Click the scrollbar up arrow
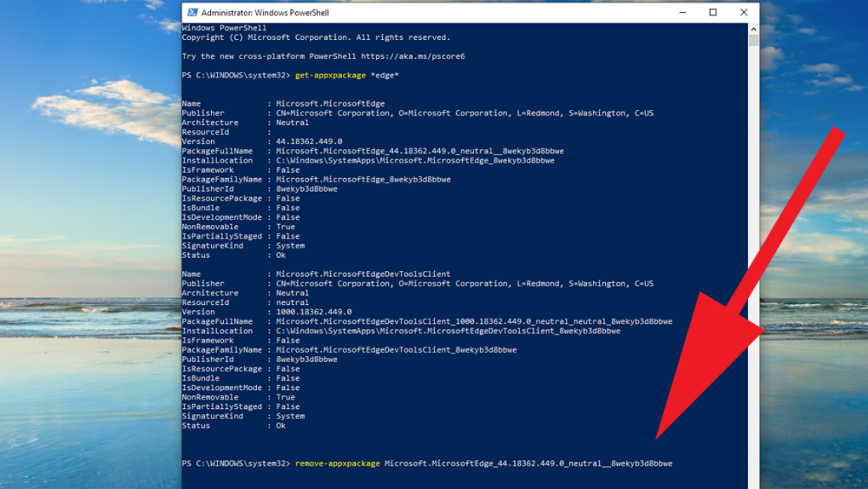The image size is (868, 489). pyautogui.click(x=753, y=29)
